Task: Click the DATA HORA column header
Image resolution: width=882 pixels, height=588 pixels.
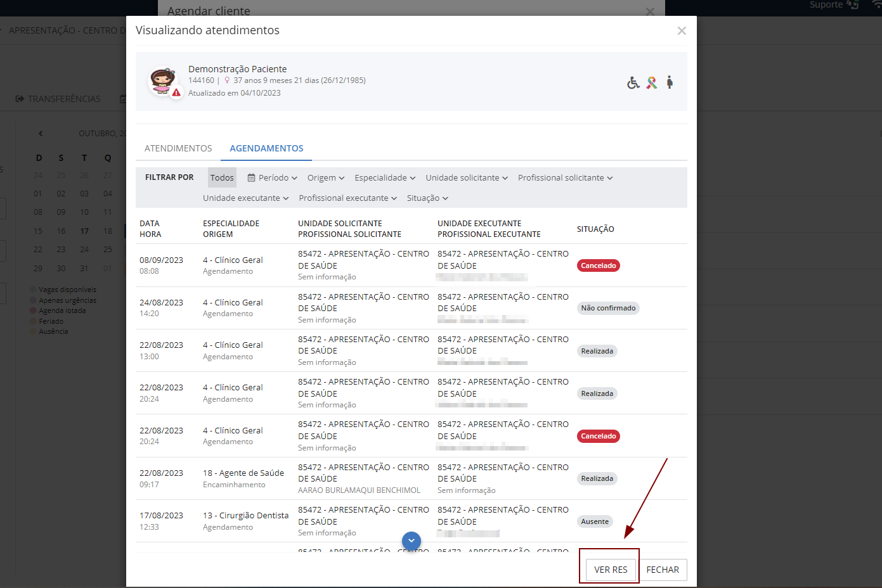Action: coord(150,229)
